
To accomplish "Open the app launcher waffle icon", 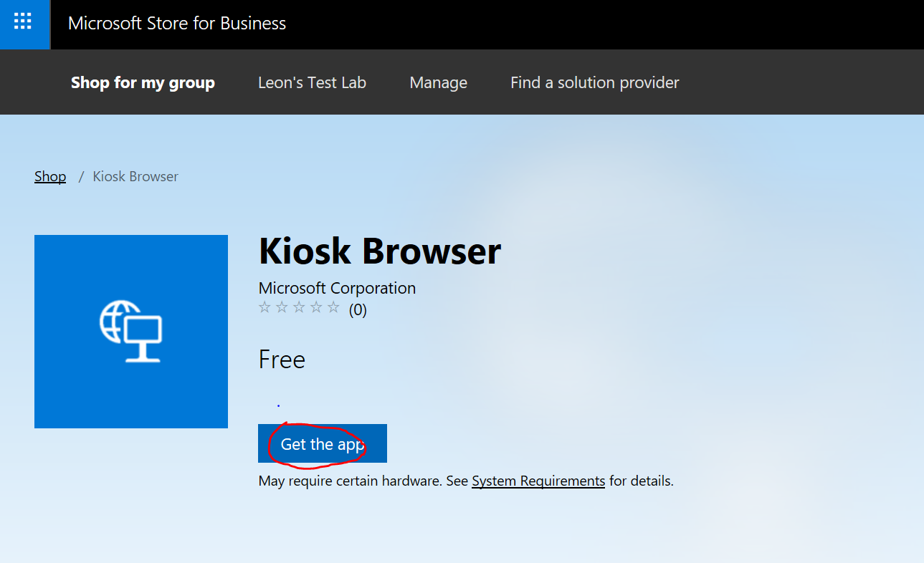I will point(24,23).
